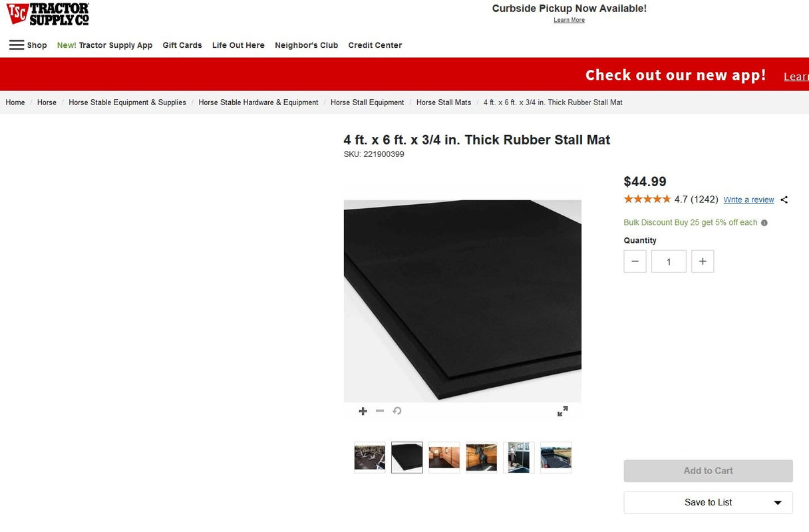This screenshot has width=809, height=532.
Task: Select the Horse Stall Mats breadcrumb
Action: (444, 102)
